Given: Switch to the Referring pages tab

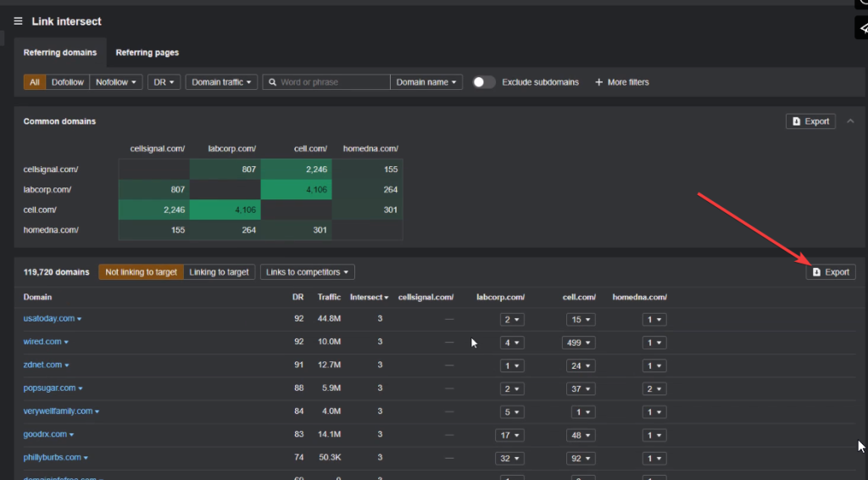Looking at the screenshot, I should pos(147,53).
